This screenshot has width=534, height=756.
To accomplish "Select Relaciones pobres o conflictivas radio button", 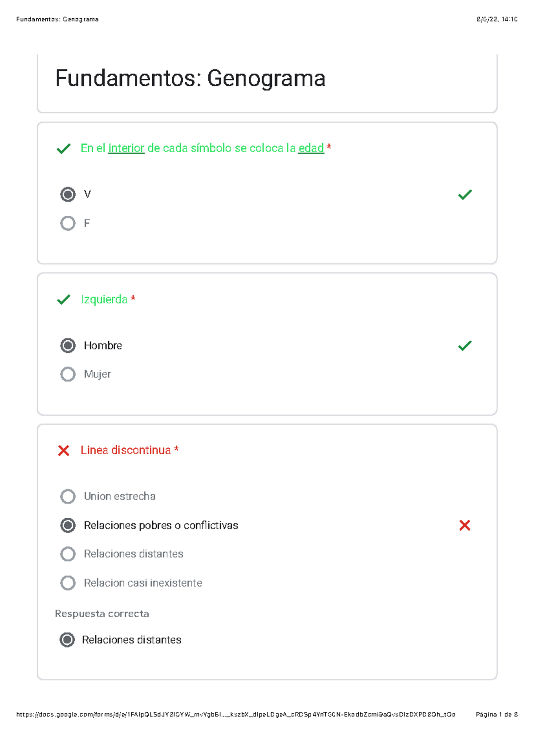I will coord(68,525).
